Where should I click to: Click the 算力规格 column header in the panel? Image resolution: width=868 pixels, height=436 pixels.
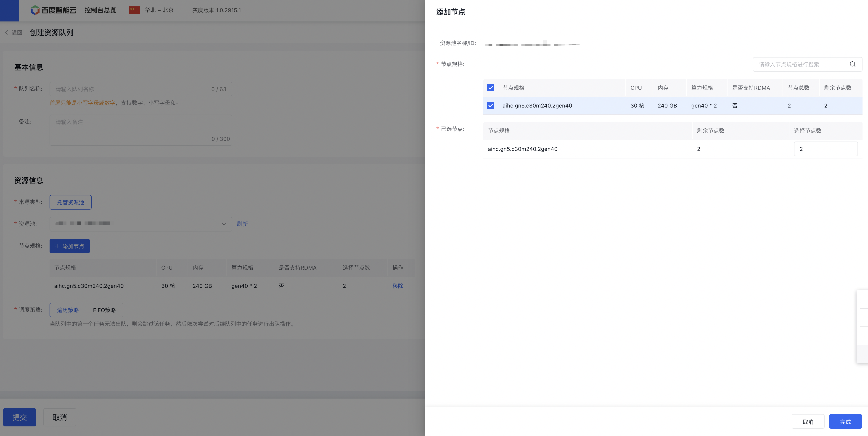[702, 88]
